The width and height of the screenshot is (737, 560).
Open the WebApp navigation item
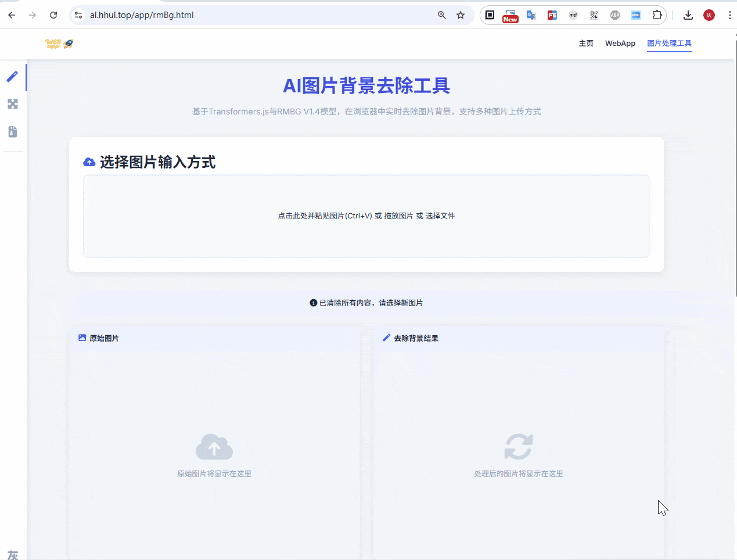point(620,44)
